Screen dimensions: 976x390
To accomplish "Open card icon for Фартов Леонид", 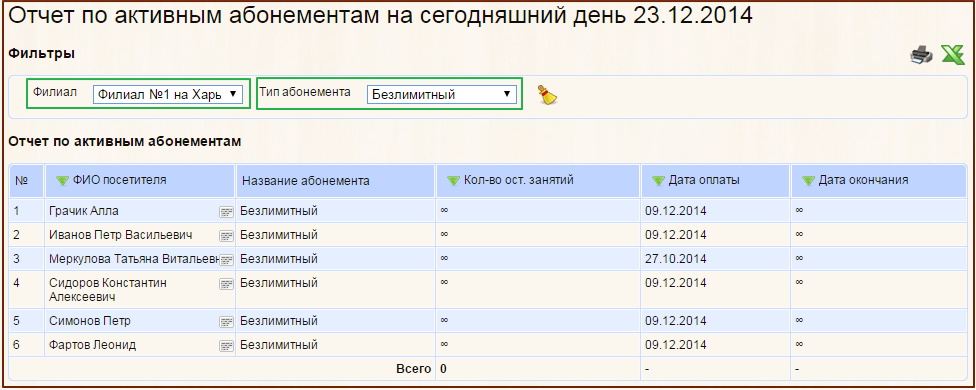I will [226, 346].
